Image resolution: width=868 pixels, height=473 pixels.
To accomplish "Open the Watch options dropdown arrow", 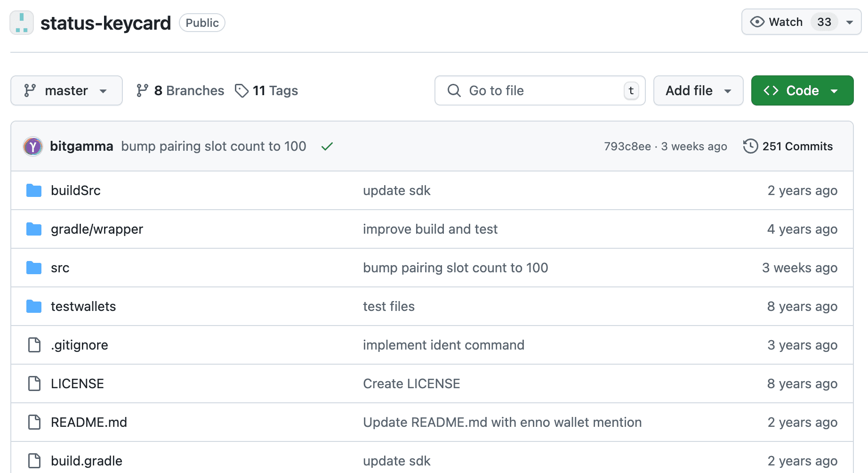I will pos(850,22).
